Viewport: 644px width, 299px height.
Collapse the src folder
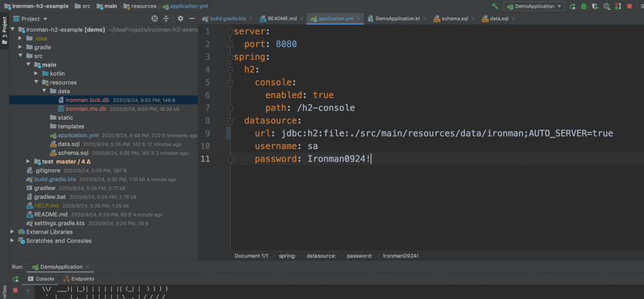pyautogui.click(x=20, y=56)
